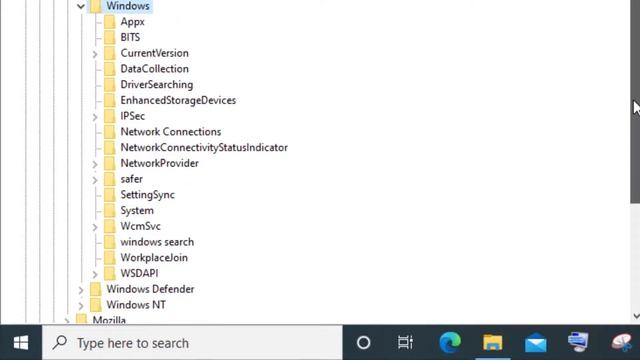Click the Appx folder icon
This screenshot has width=640, height=360.
pos(110,22)
